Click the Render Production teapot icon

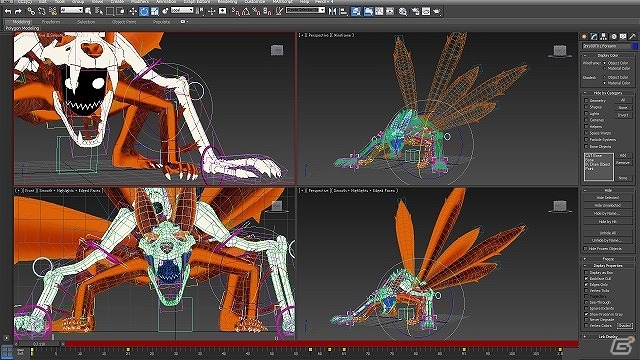pos(437,11)
